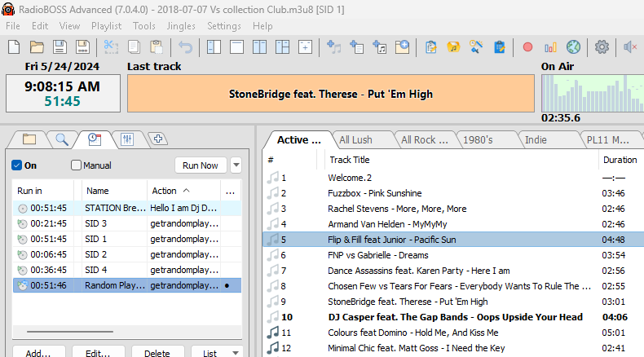Open the Jingles menu
This screenshot has width=644, height=357.
tap(180, 26)
